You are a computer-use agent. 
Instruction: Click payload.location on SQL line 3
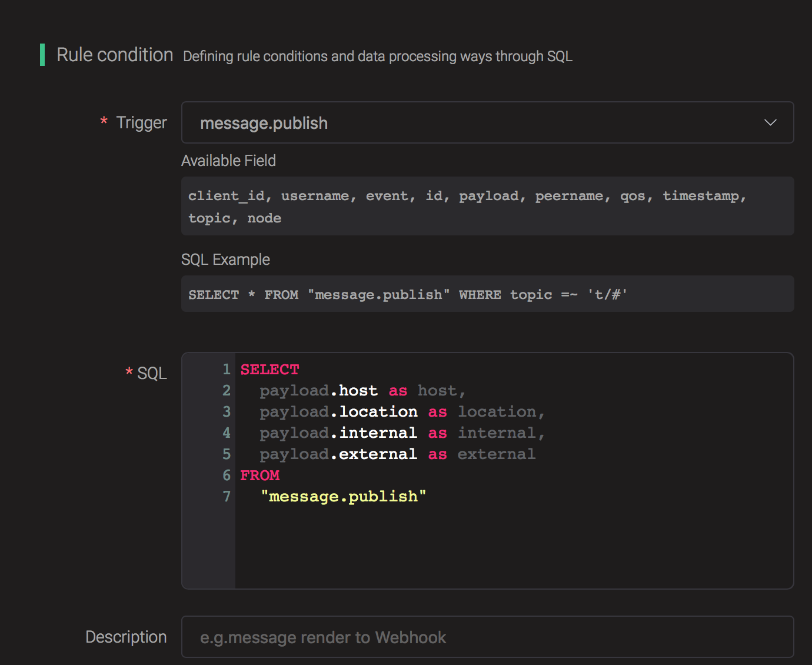tap(338, 412)
